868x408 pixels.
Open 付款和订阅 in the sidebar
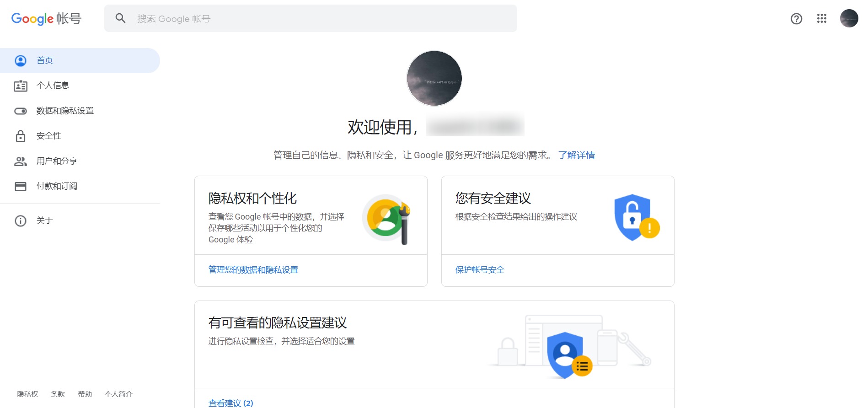(80, 186)
